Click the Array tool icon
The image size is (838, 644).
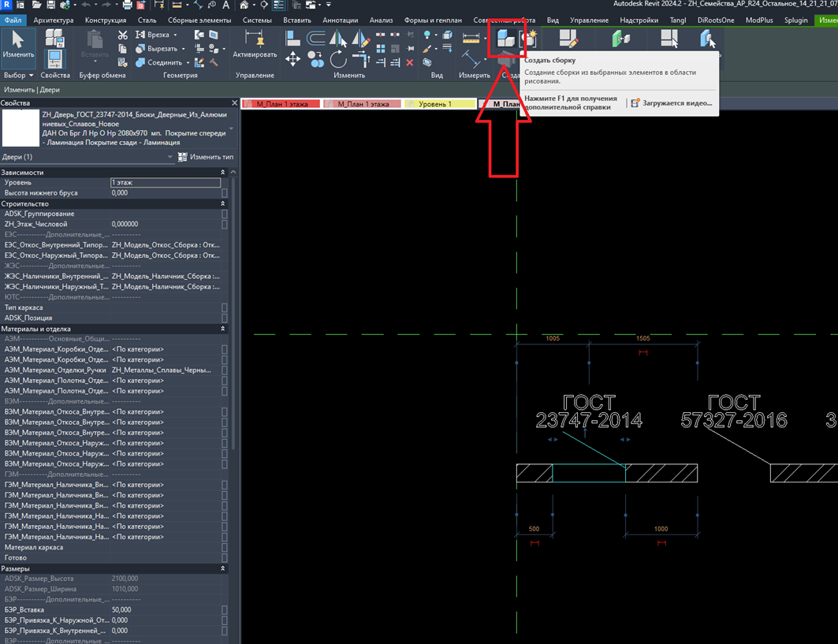tap(381, 49)
